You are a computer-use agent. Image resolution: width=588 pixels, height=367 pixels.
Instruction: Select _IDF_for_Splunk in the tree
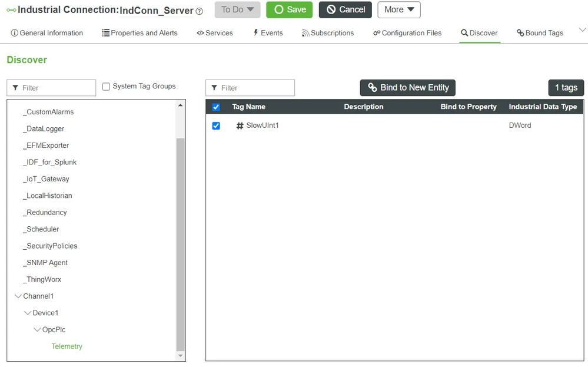click(49, 162)
